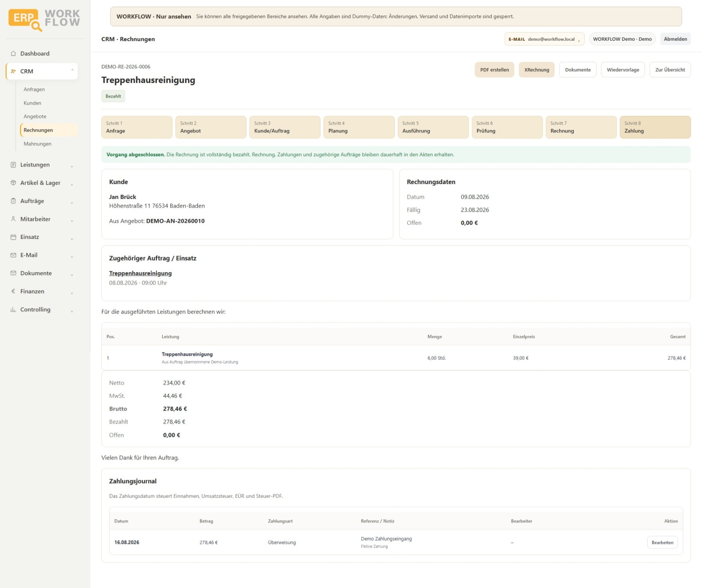702x588 pixels.
Task: Select Schritt 8 Zahlung step
Action: pos(655,127)
